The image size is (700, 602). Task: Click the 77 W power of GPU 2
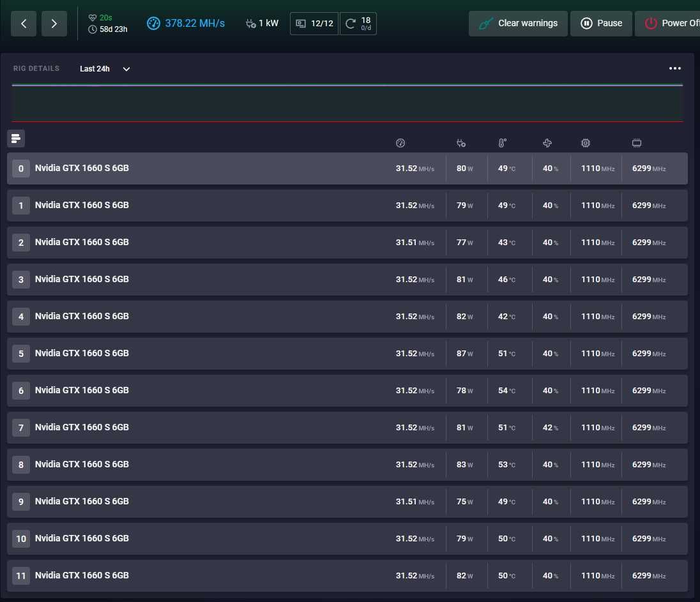(x=465, y=243)
